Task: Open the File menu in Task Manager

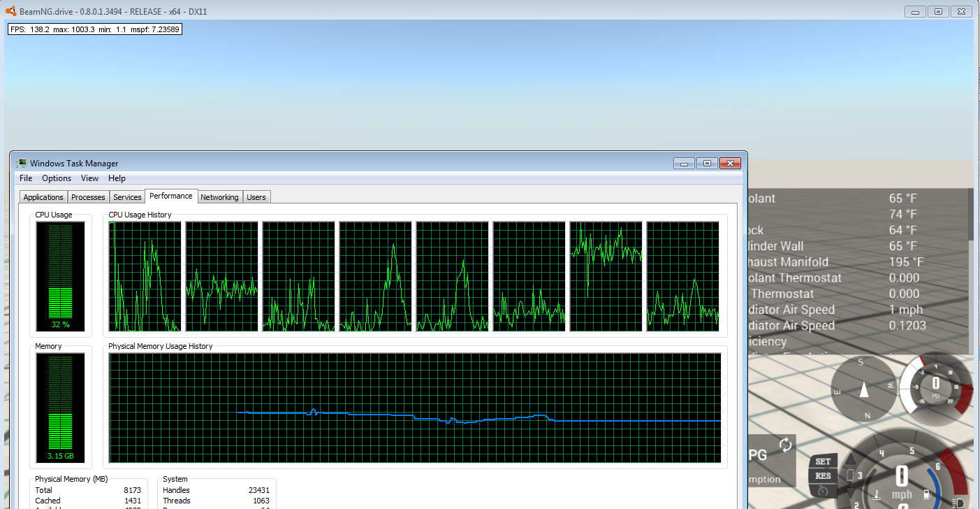Action: pyautogui.click(x=26, y=178)
